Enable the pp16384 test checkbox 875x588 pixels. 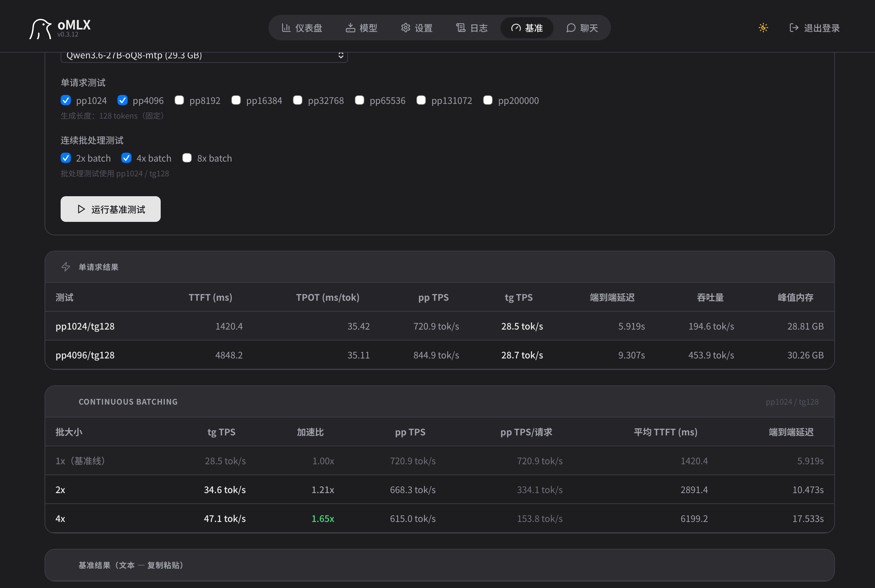pyautogui.click(x=236, y=100)
